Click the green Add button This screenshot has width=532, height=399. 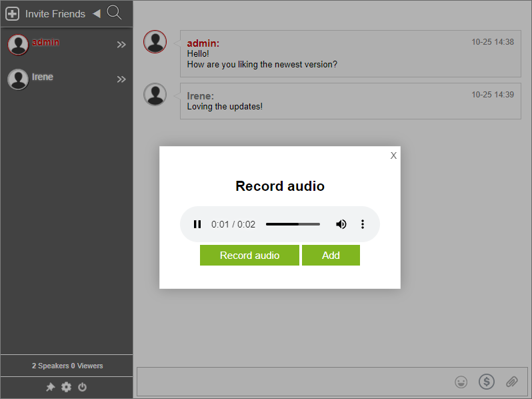point(331,255)
